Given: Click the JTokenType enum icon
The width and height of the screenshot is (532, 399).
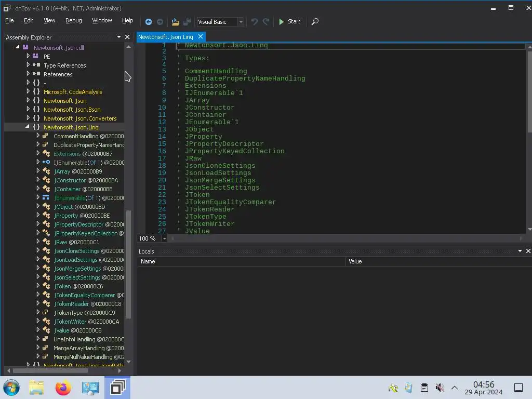Looking at the screenshot, I should pos(46,312).
